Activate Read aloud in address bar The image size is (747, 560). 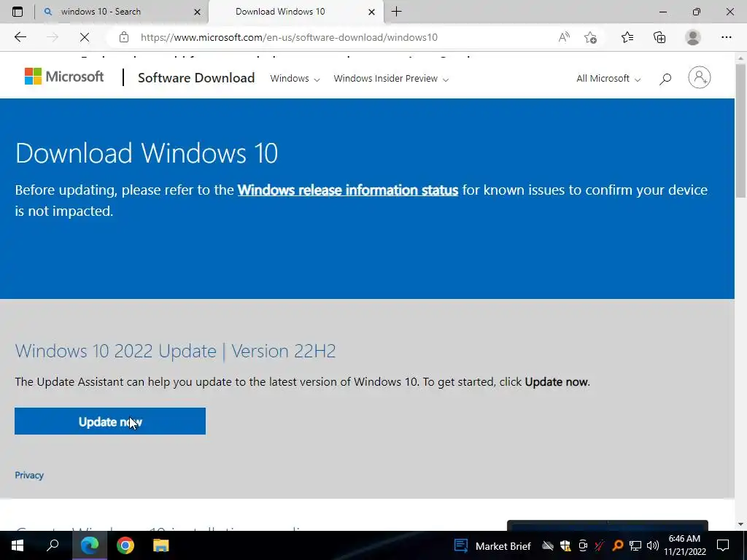point(564,37)
